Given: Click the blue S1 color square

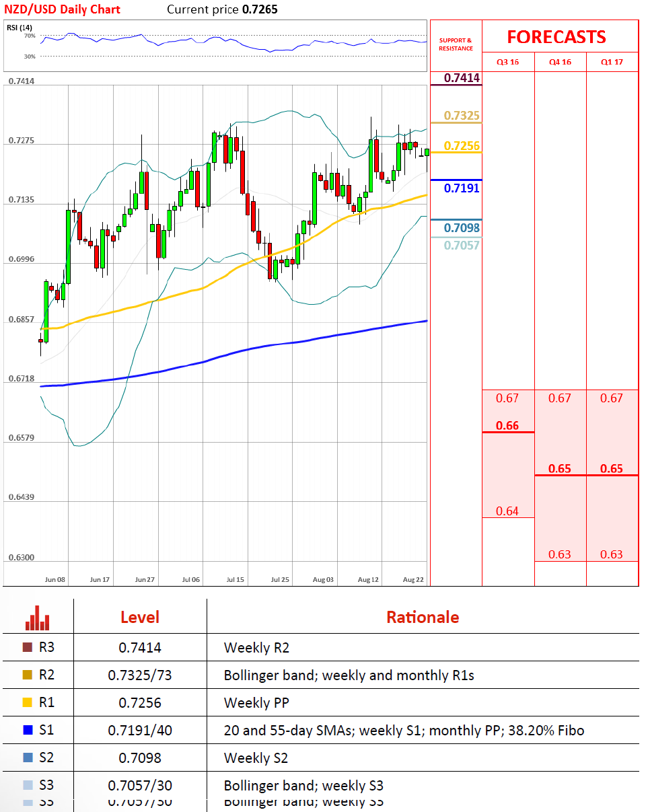Looking at the screenshot, I should click(x=28, y=731).
